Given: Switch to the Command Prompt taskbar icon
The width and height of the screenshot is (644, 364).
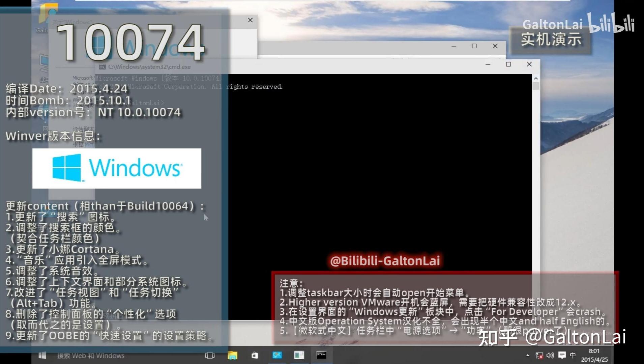Looking at the screenshot, I should [321, 355].
